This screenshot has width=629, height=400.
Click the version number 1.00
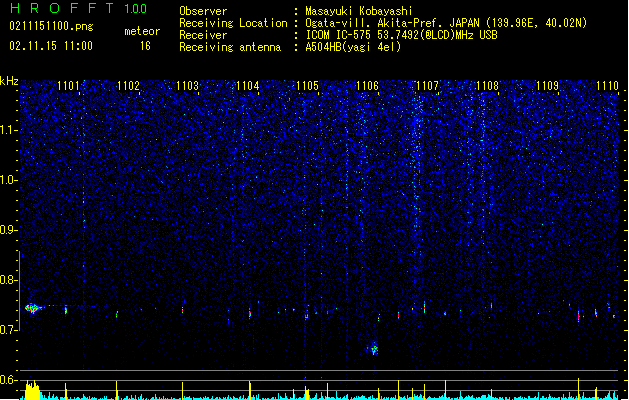point(136,9)
